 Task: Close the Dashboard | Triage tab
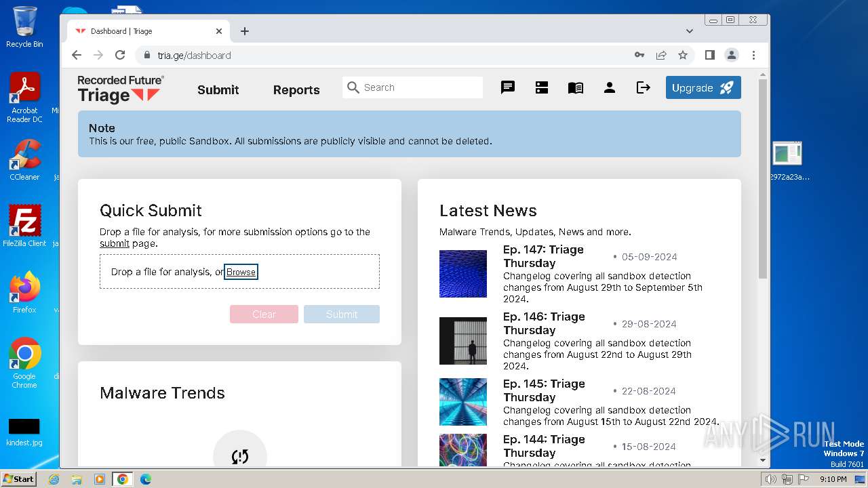(219, 31)
